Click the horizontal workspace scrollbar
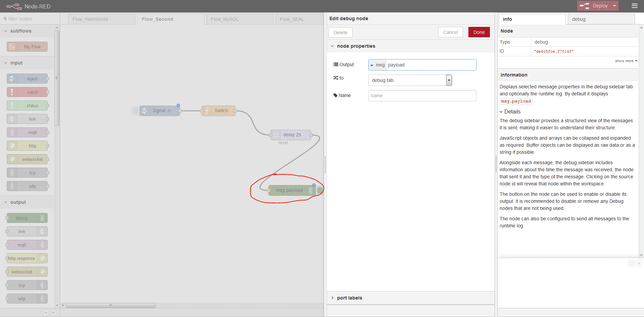644x317 pixels. tap(111, 305)
